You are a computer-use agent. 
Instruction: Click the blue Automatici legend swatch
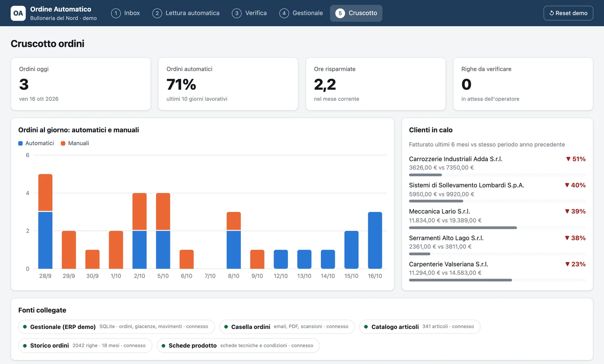[x=20, y=143]
